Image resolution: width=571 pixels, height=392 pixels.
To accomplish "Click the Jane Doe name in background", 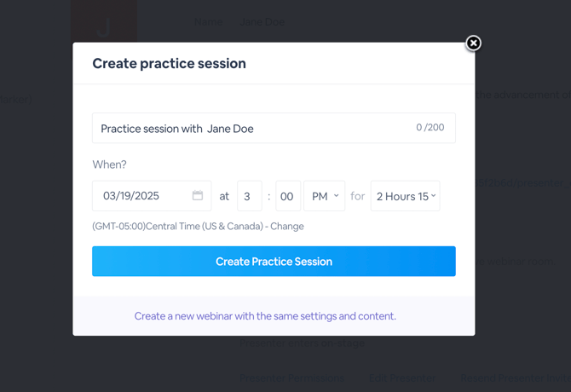I will pos(262,21).
